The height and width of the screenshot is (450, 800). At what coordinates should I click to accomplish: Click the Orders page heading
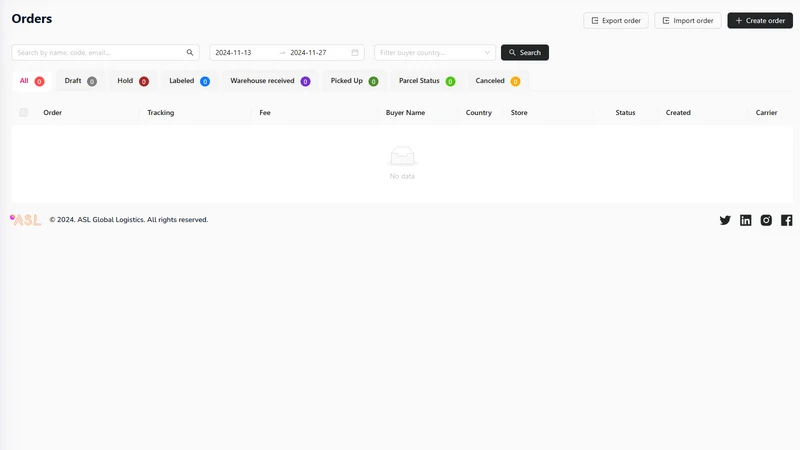pyautogui.click(x=32, y=19)
